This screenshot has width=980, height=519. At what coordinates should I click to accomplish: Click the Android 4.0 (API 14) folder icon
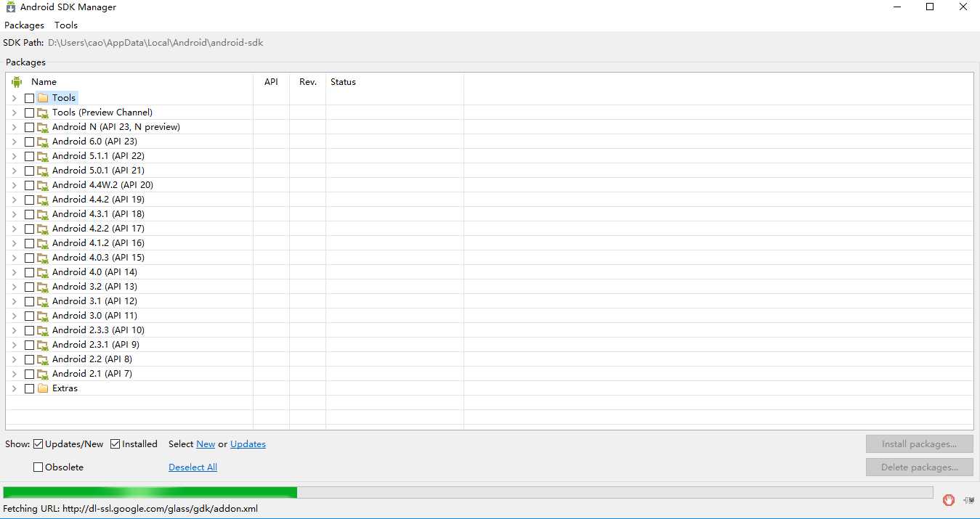[x=43, y=272]
